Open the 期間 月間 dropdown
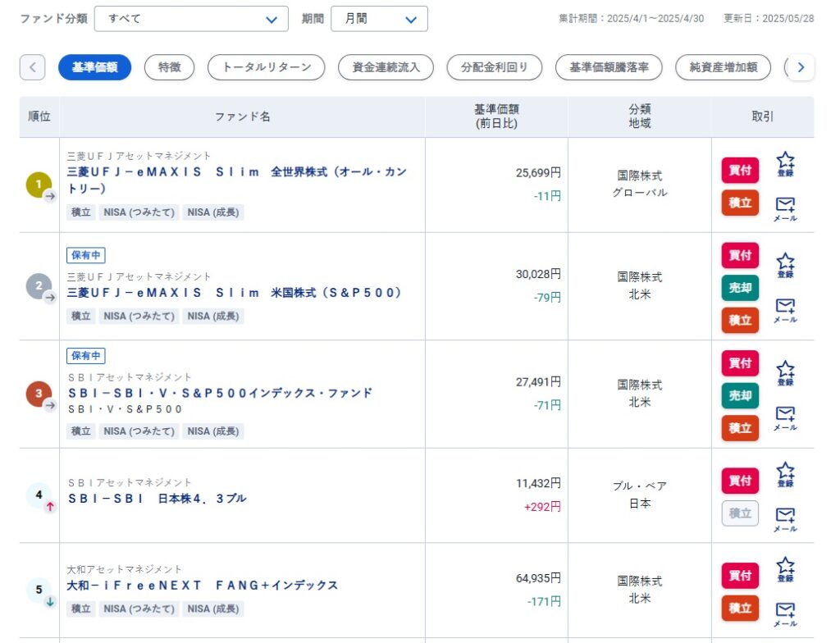 click(379, 19)
